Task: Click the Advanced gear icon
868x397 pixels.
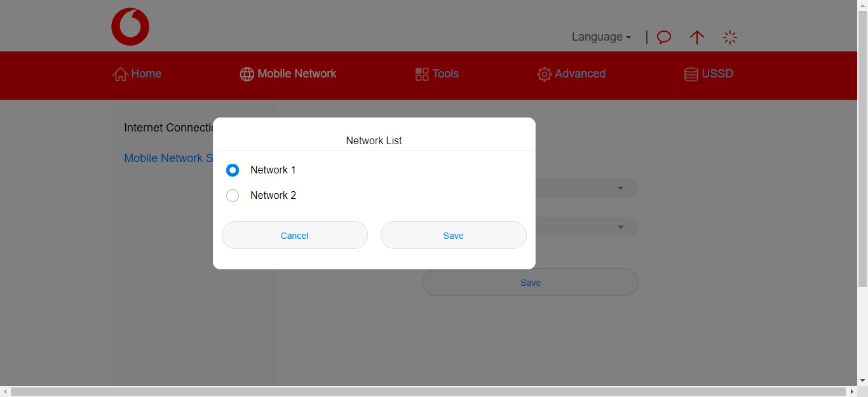Action: pyautogui.click(x=544, y=74)
